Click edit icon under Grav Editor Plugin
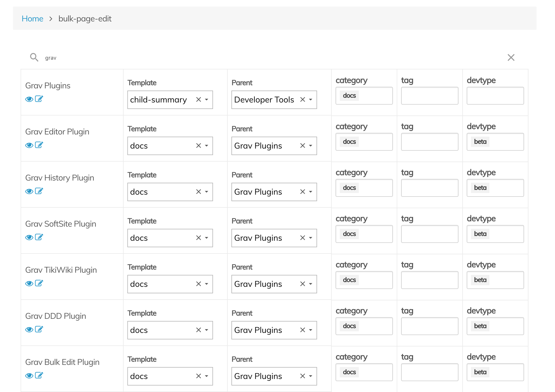 pos(39,145)
